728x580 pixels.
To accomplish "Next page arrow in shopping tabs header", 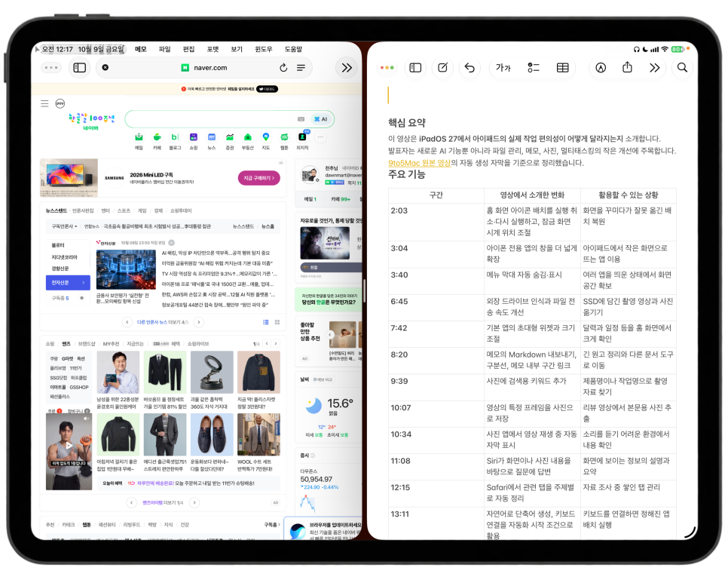I will (x=276, y=344).
